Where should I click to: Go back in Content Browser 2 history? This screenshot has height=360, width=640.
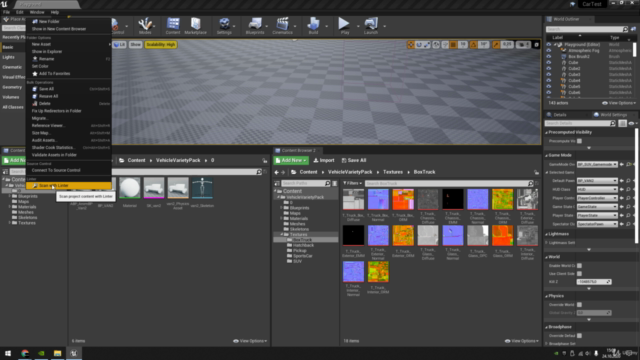click(x=277, y=172)
